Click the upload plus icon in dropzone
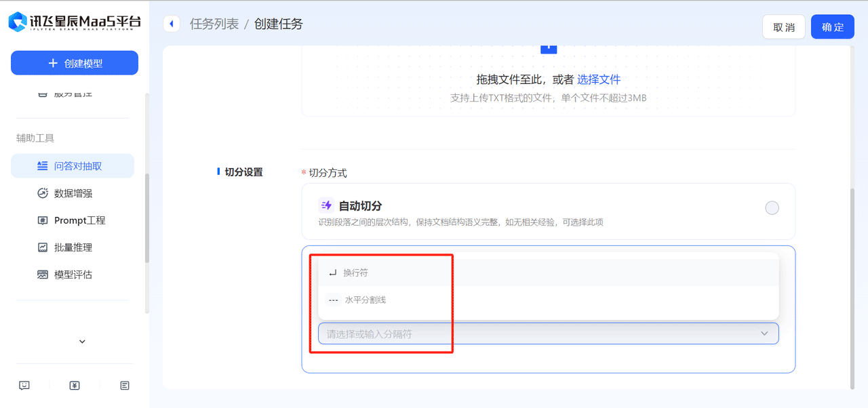The image size is (868, 408). (548, 47)
